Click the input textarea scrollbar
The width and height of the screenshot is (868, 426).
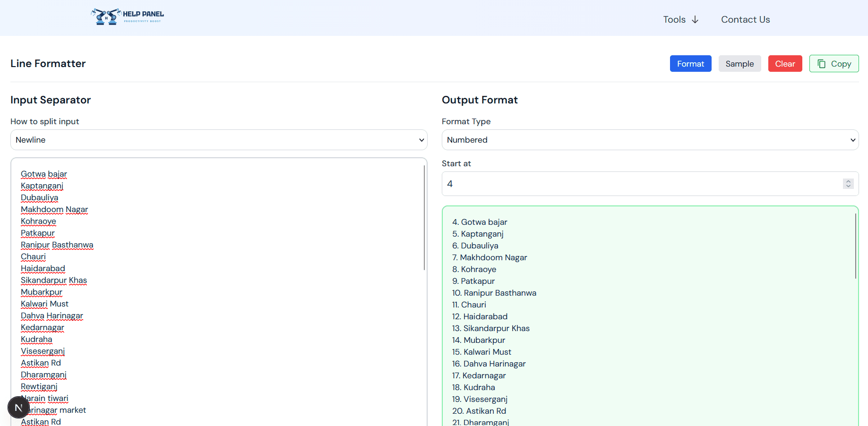(424, 217)
